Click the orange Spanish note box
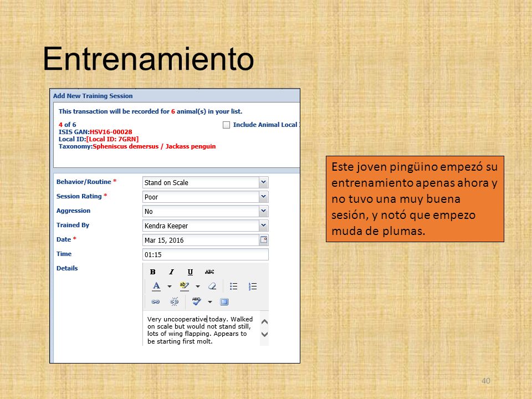The height and width of the screenshot is (399, 532). [x=415, y=199]
